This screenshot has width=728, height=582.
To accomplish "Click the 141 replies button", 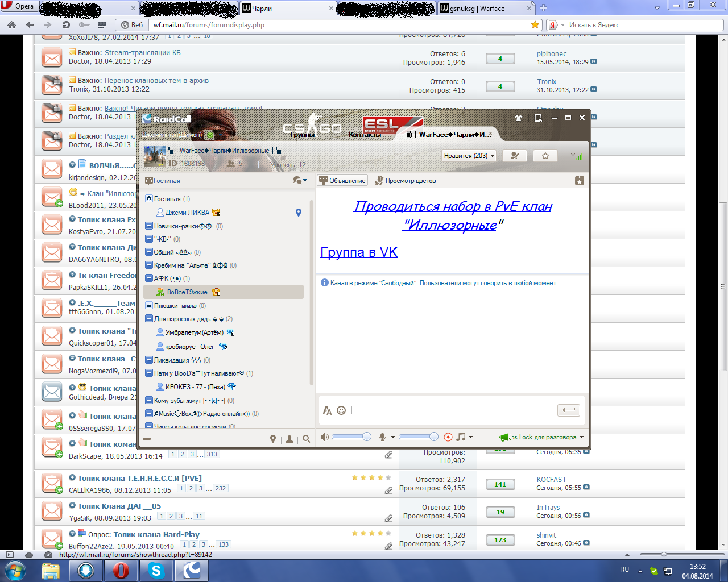I will pos(500,484).
